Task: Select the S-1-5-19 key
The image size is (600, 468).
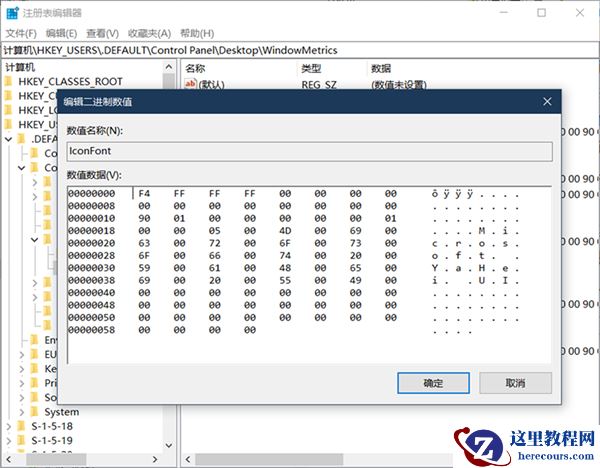Action: 52,440
